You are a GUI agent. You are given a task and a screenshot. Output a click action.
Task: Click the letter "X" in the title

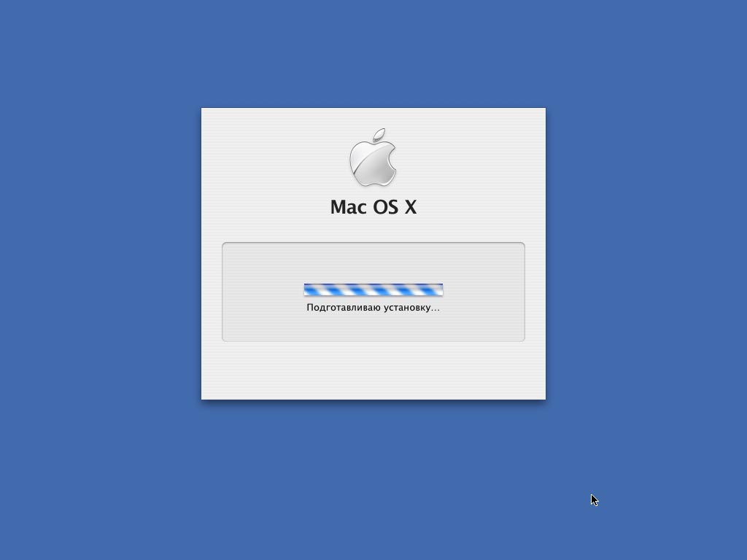411,207
